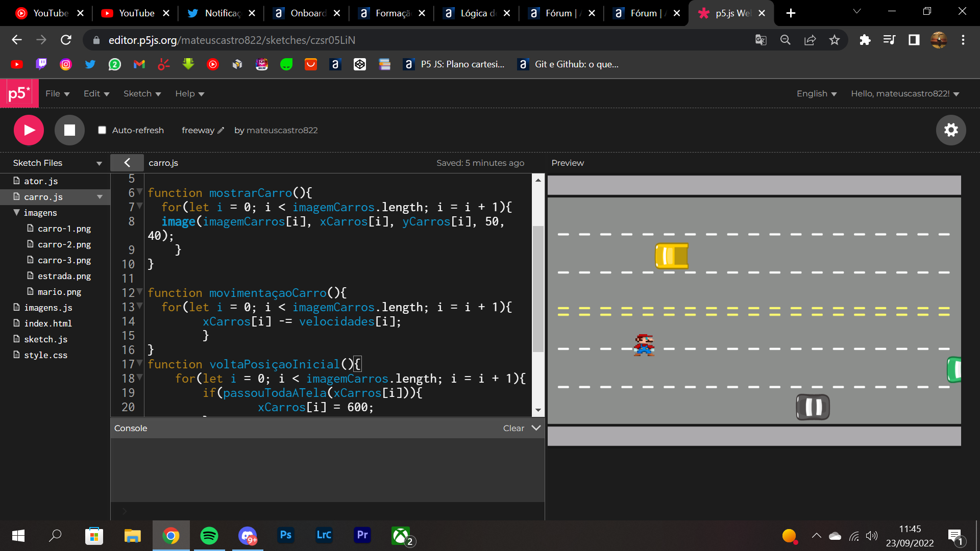
Task: Open the File menu
Action: click(57, 93)
